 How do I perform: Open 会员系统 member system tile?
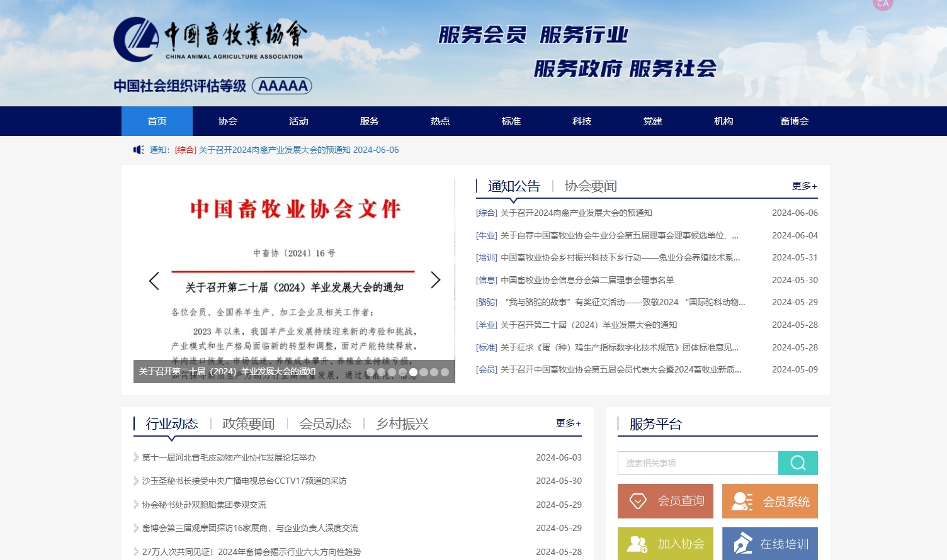point(770,501)
